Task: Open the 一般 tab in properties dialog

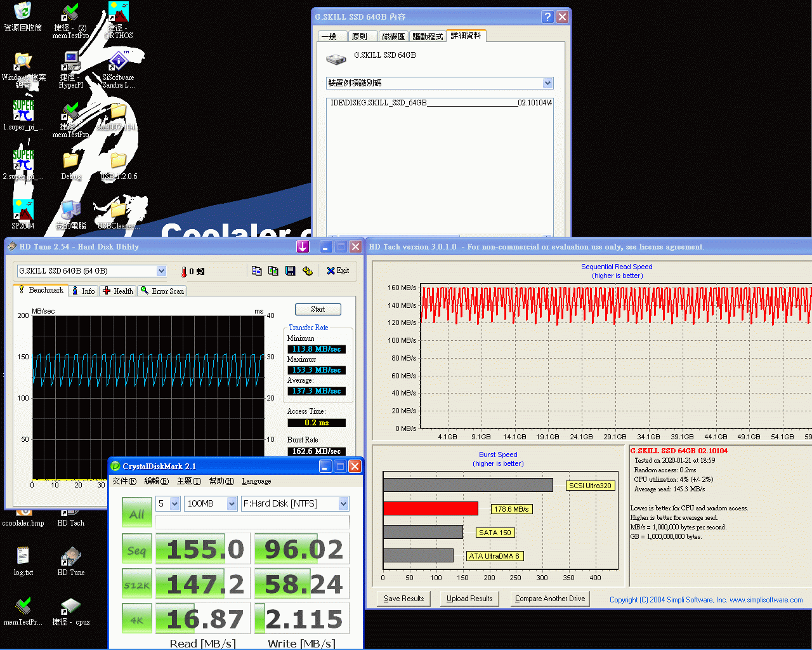Action: tap(332, 37)
